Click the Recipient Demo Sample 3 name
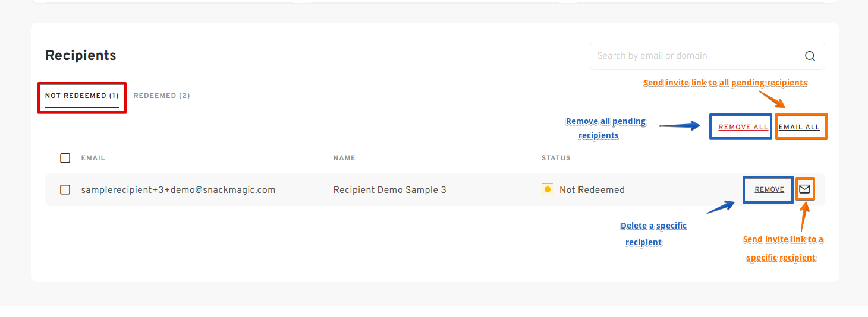 click(x=390, y=190)
